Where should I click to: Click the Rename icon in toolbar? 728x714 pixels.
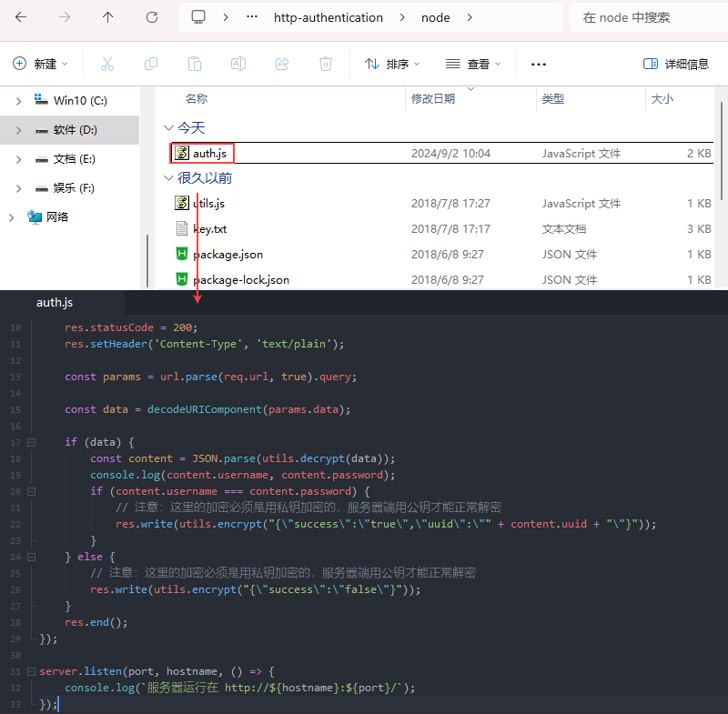(x=238, y=64)
